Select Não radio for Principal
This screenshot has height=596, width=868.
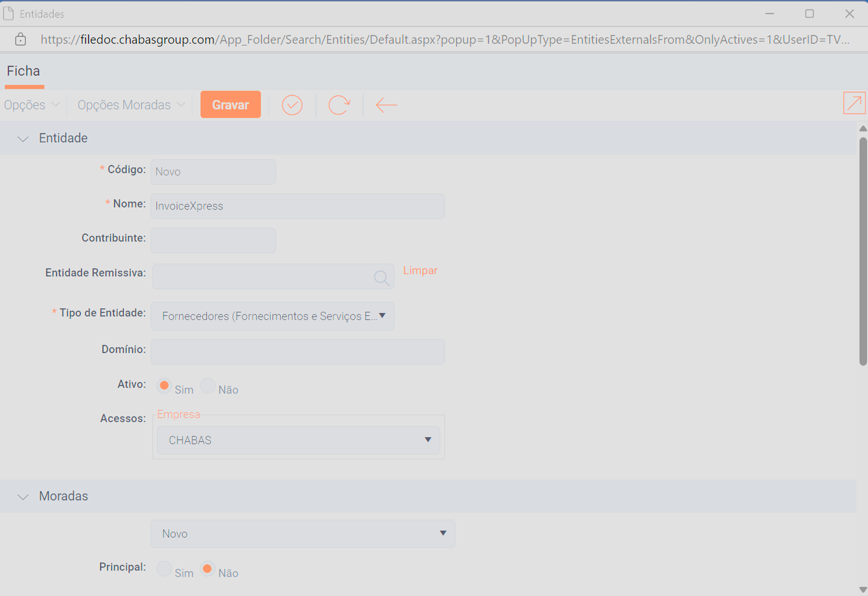[208, 568]
